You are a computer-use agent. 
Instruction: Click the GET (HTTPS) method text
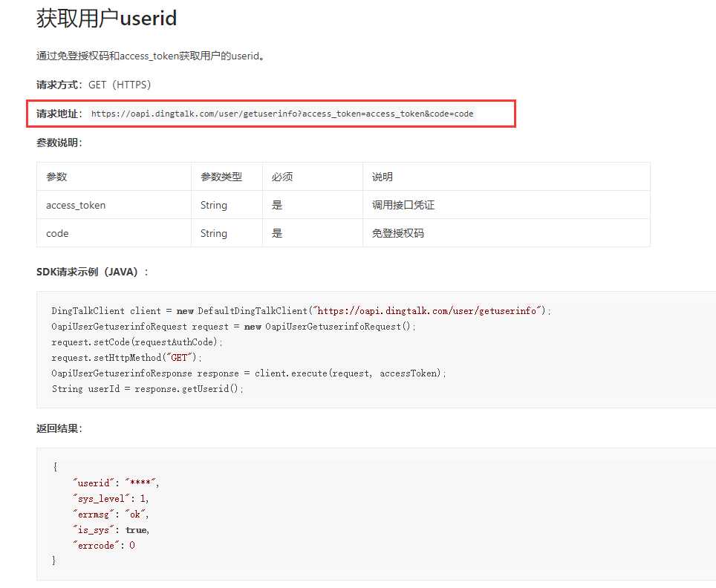pos(120,85)
